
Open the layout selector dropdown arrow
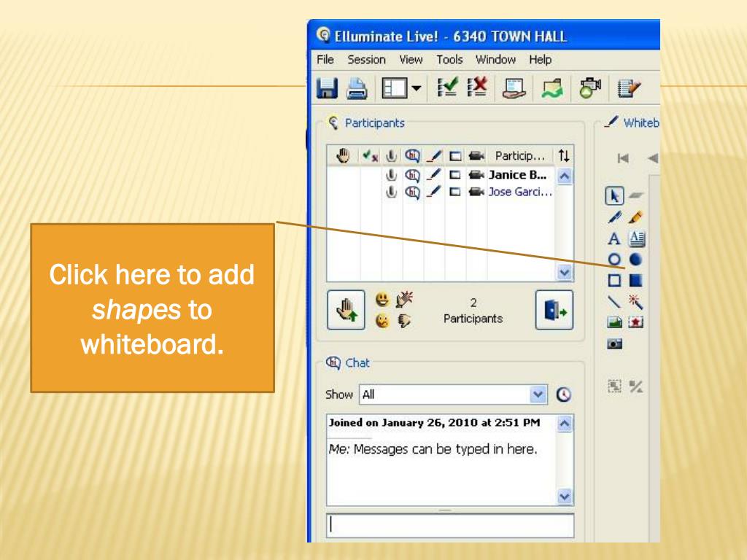(416, 88)
